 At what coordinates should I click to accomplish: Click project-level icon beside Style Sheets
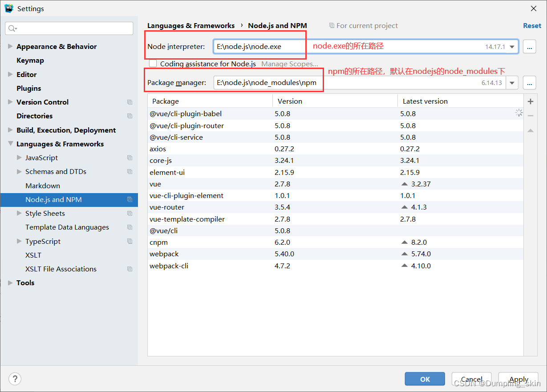click(130, 214)
